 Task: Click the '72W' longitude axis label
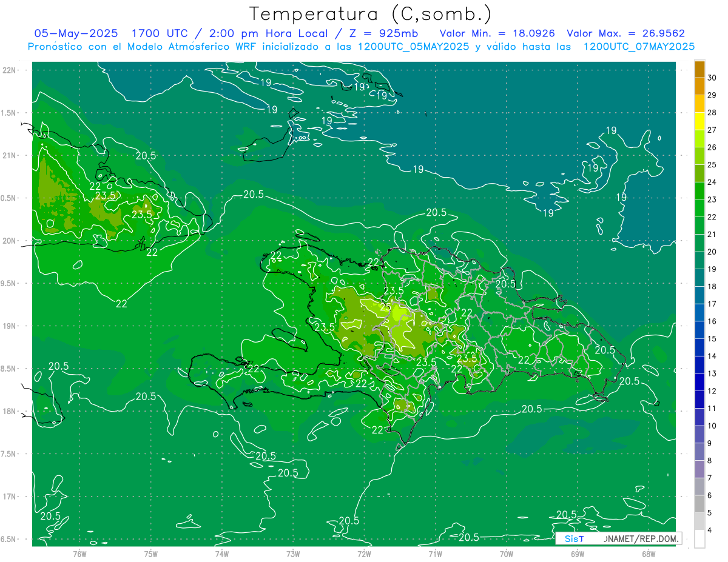[x=364, y=554]
